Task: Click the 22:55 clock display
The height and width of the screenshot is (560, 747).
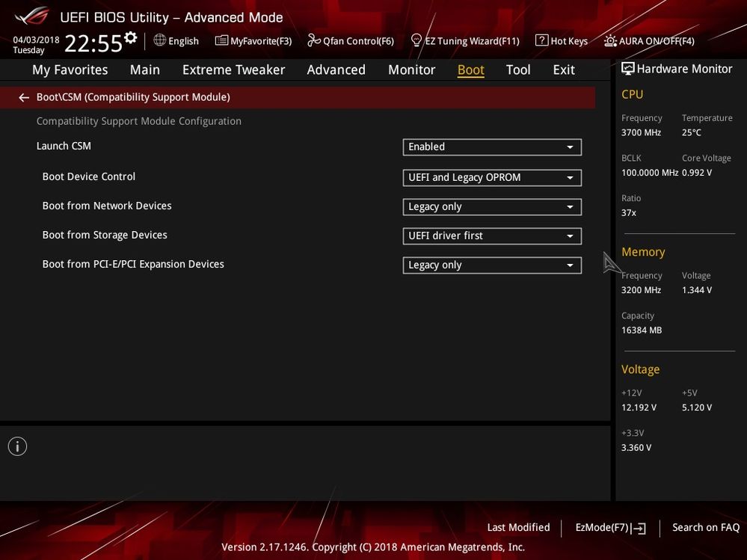Action: coord(93,43)
